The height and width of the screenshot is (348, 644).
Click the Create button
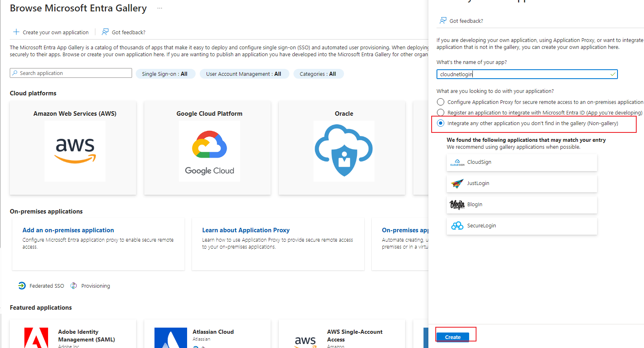coord(453,337)
